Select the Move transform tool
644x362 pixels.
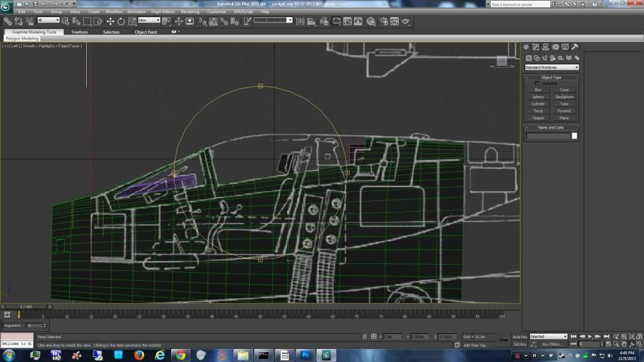110,21
